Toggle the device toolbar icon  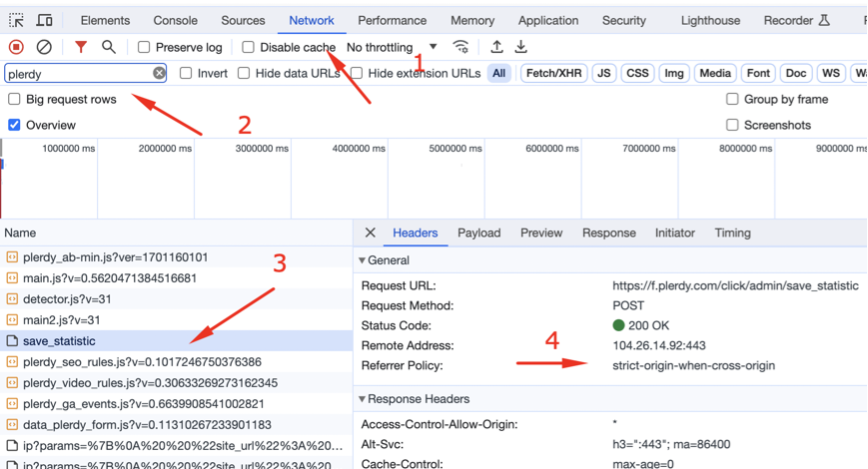(x=46, y=20)
